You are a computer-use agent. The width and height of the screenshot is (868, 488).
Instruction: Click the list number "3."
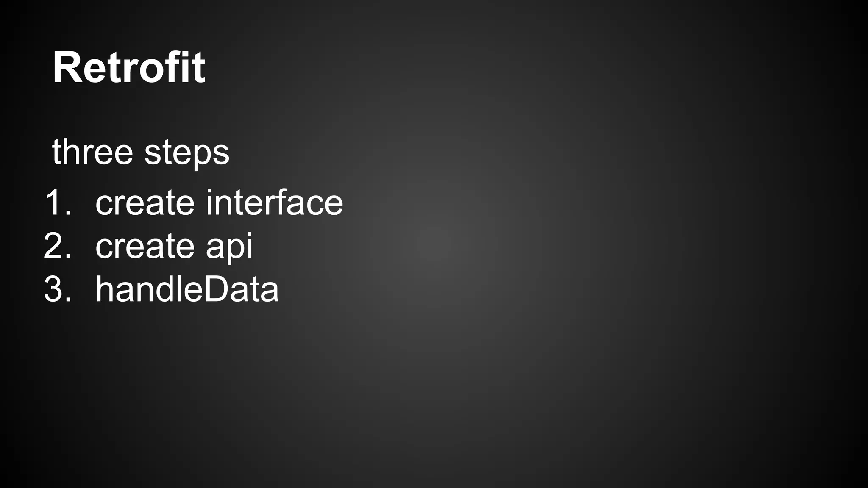(x=58, y=289)
